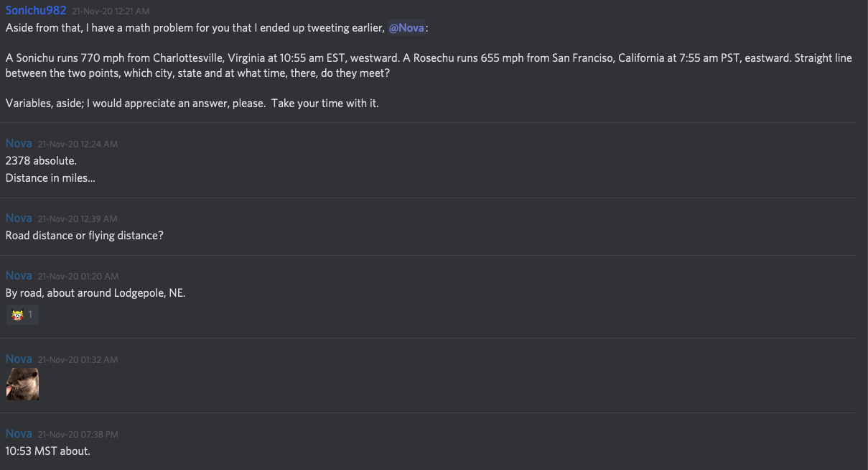
Task: Click the reaction count number 1
Action: [30, 315]
